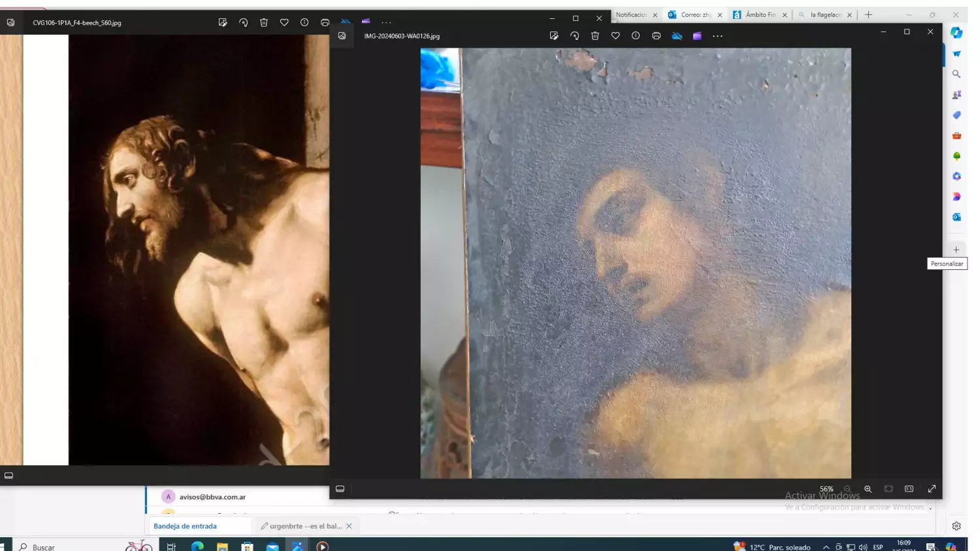The image size is (980, 551).
Task: Open email from avisos@bbva.com.ar
Action: pyautogui.click(x=212, y=497)
